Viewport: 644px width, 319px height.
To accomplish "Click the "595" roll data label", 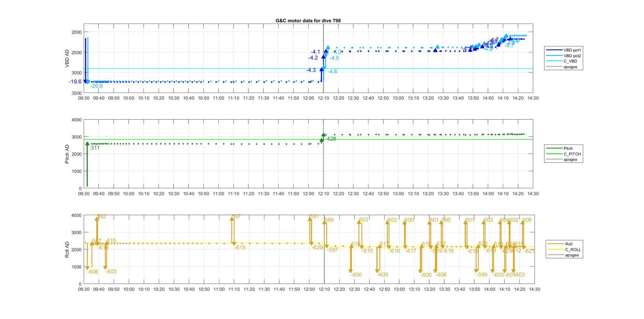I will click(x=446, y=220).
